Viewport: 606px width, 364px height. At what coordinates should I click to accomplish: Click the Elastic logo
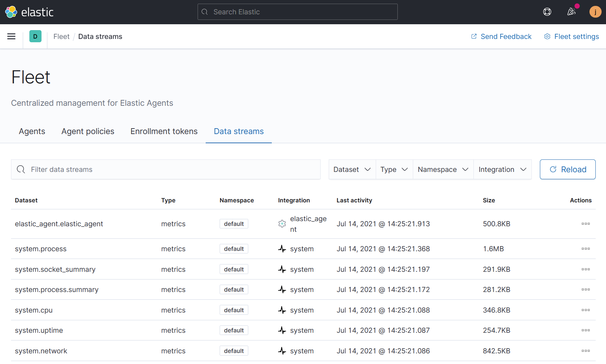tap(29, 12)
